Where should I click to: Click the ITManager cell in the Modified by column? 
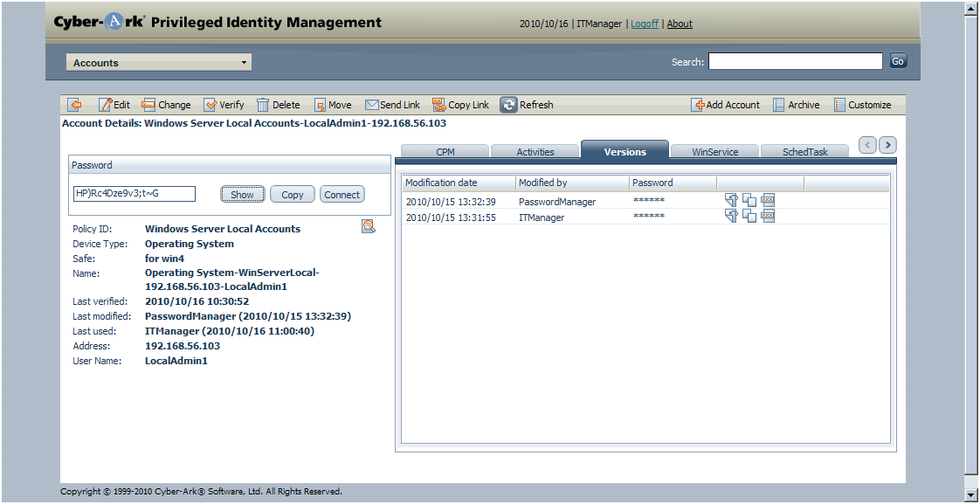point(542,217)
